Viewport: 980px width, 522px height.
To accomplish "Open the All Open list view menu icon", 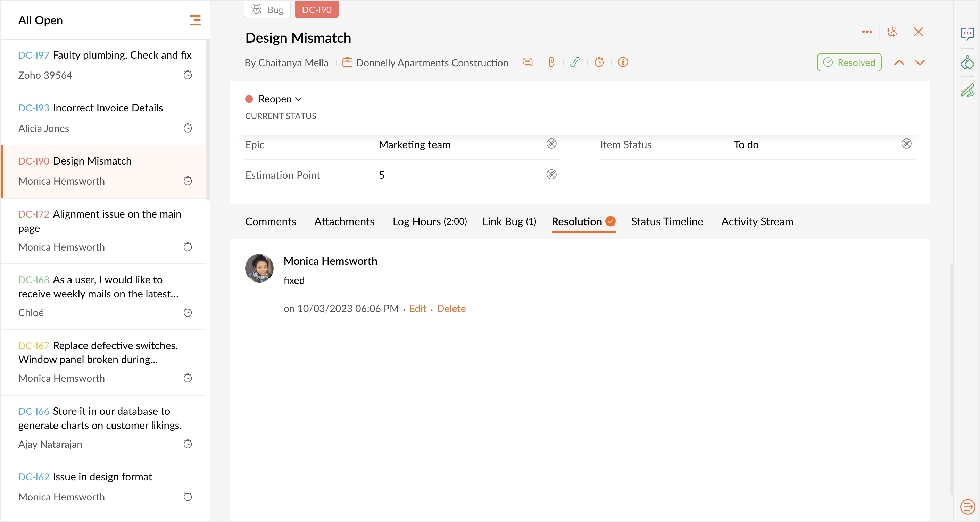I will coord(195,20).
